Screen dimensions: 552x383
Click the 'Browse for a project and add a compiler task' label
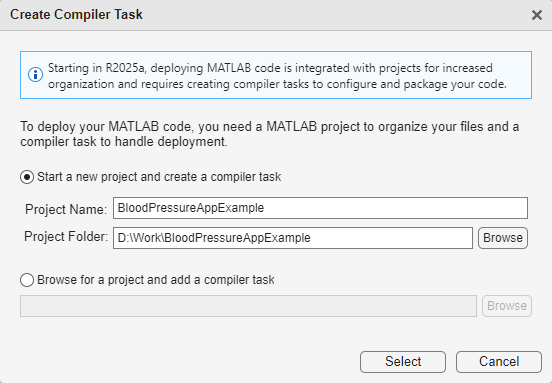[156, 280]
